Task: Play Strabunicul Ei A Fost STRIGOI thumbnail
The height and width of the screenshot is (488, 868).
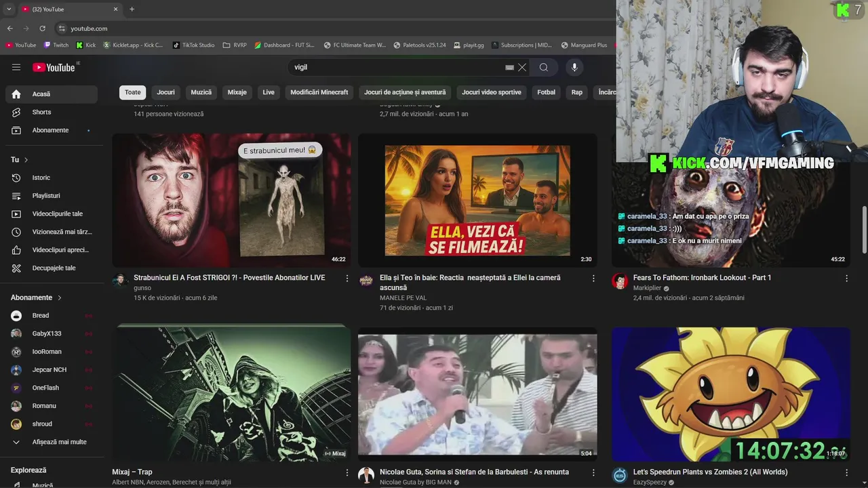Action: (x=231, y=200)
